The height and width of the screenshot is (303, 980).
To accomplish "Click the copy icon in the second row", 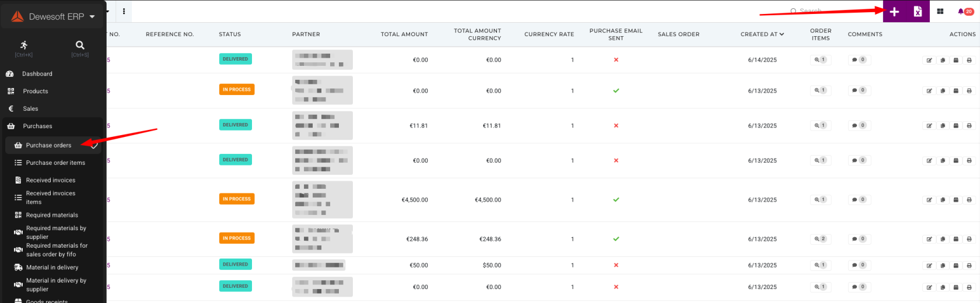I will 943,91.
